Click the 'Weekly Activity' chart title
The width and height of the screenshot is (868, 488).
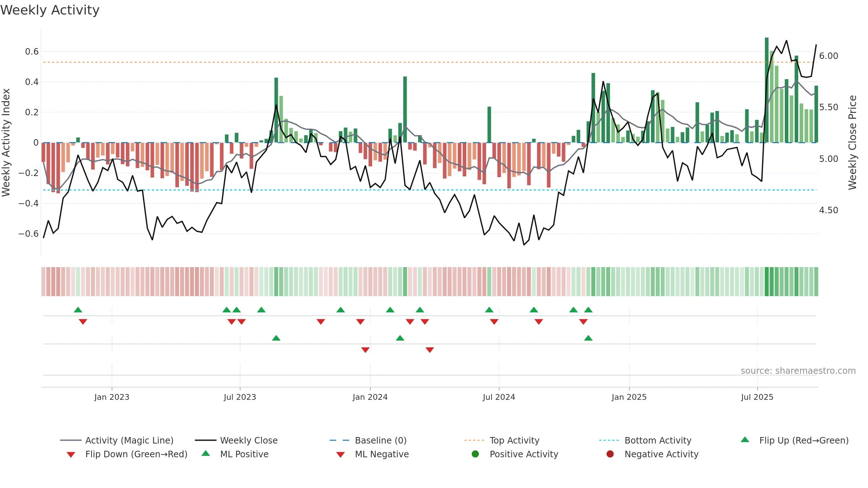coord(50,10)
